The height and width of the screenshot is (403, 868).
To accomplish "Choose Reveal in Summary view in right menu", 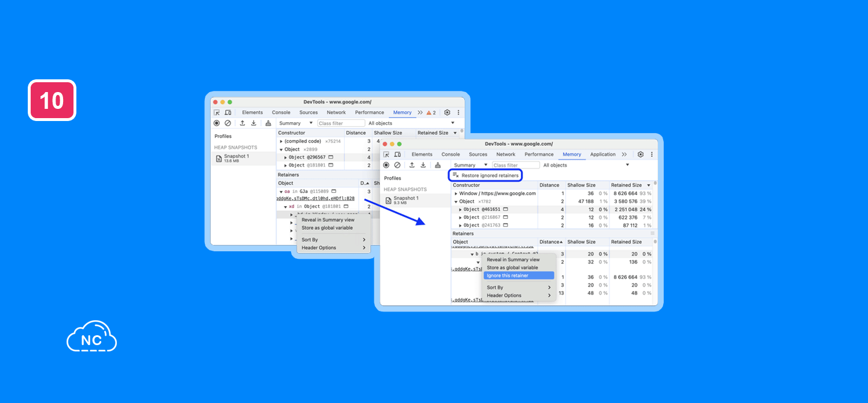I will click(518, 259).
